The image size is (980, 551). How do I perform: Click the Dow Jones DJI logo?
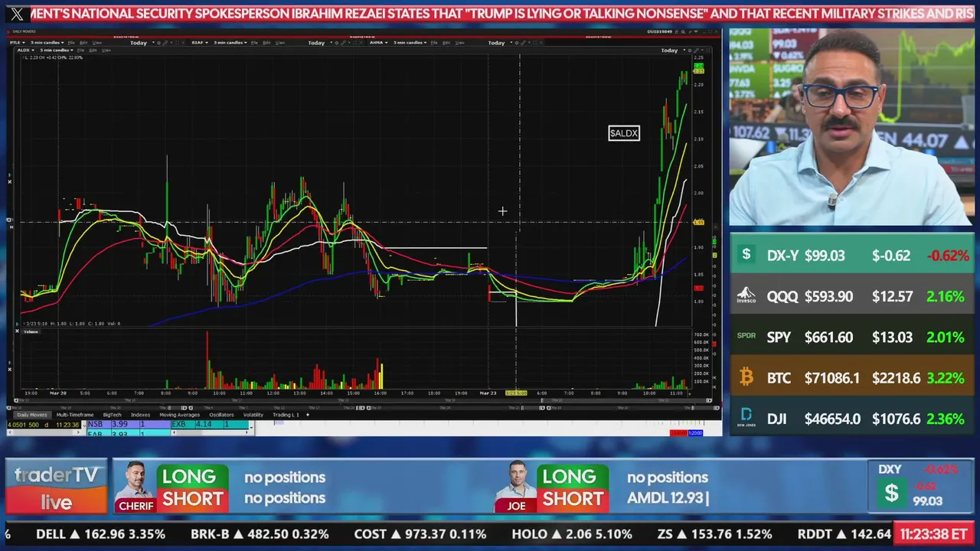746,419
